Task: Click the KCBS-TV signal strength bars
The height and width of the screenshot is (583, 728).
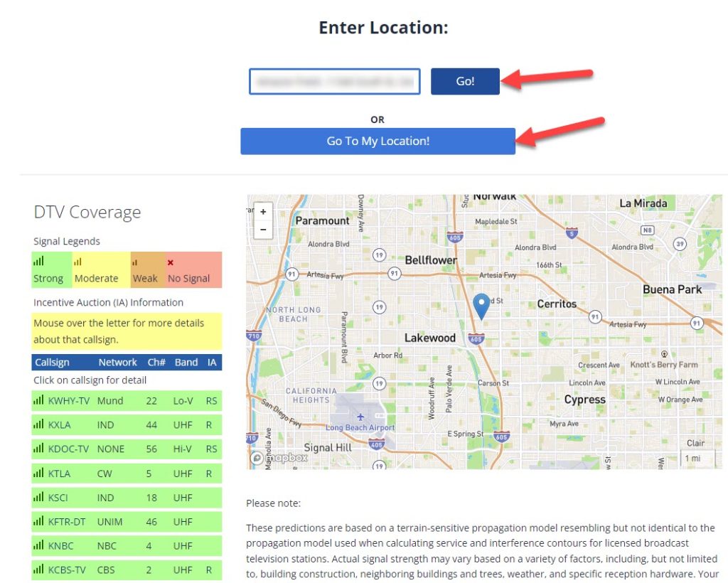Action: point(38,569)
